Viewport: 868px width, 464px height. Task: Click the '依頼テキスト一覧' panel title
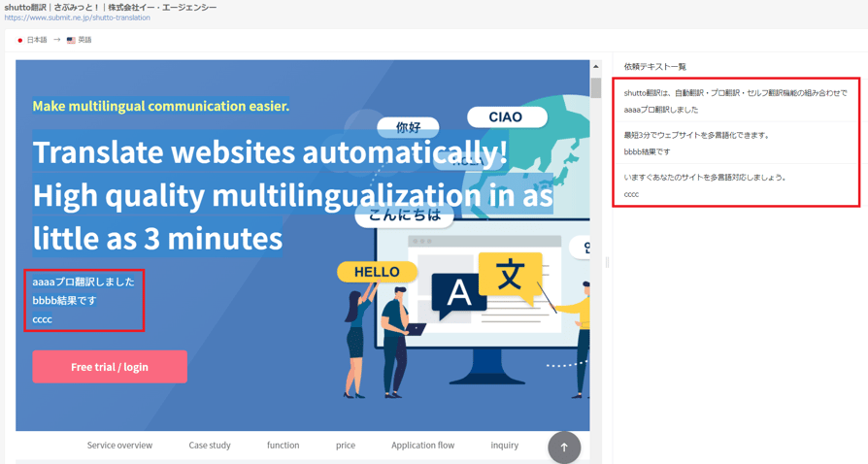(654, 66)
